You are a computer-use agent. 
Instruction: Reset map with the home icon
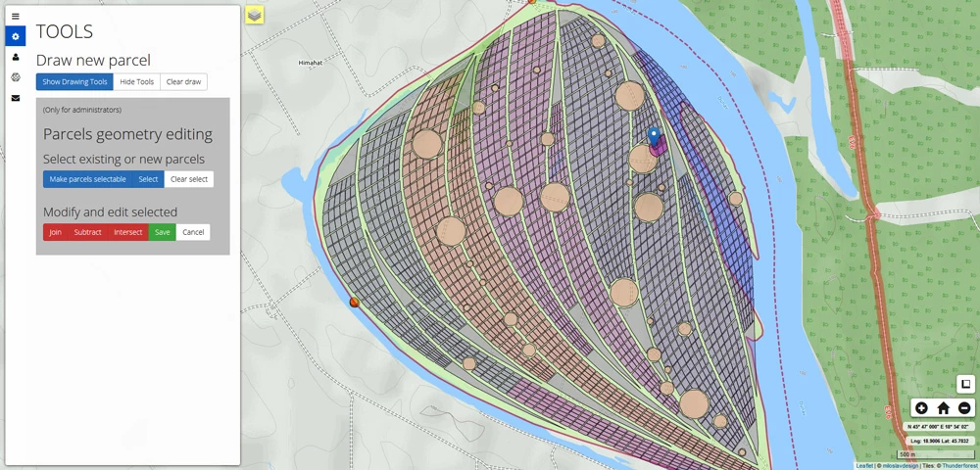(x=943, y=408)
